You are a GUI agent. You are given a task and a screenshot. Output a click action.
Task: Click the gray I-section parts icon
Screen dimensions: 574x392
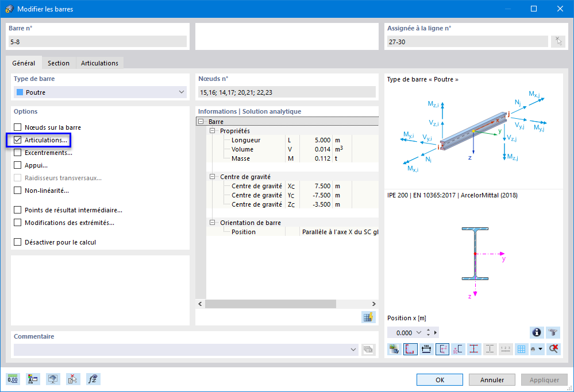(490, 349)
